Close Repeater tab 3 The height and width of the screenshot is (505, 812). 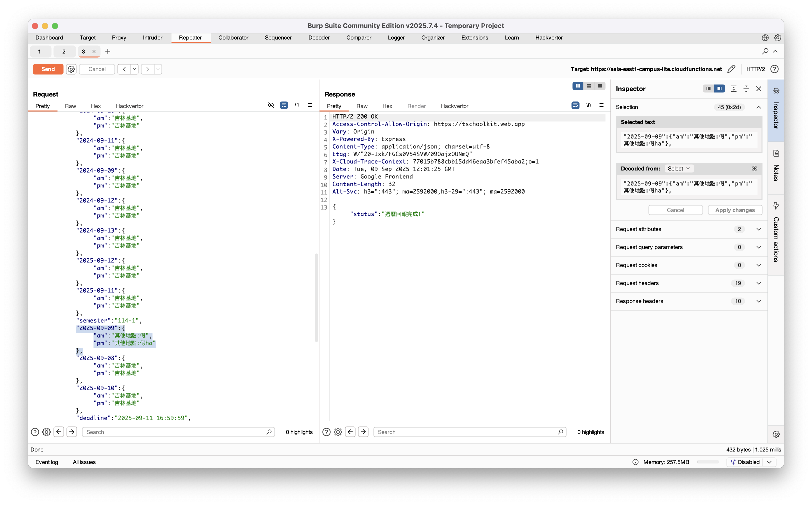[94, 51]
